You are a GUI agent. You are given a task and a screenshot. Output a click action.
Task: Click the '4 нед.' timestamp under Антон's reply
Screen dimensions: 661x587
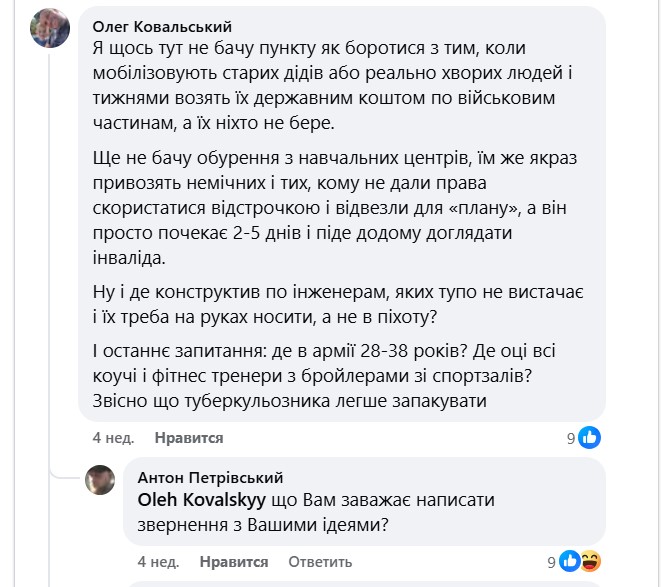tap(158, 561)
